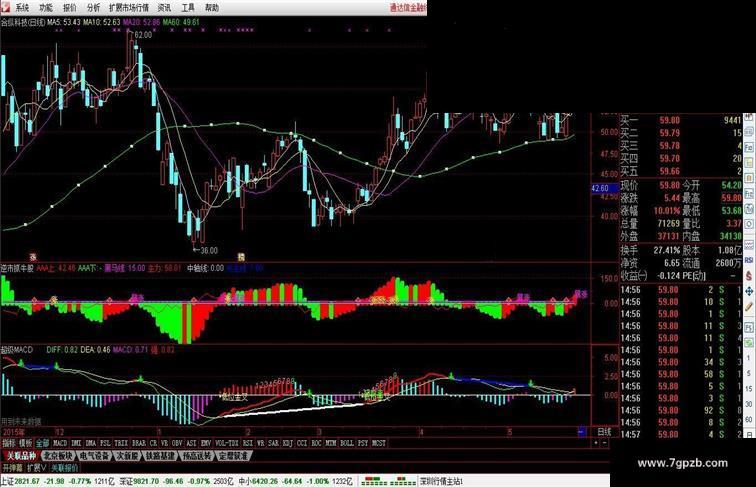Switch to the KDJ indicator tab
This screenshot has height=487, width=756.
(x=287, y=443)
